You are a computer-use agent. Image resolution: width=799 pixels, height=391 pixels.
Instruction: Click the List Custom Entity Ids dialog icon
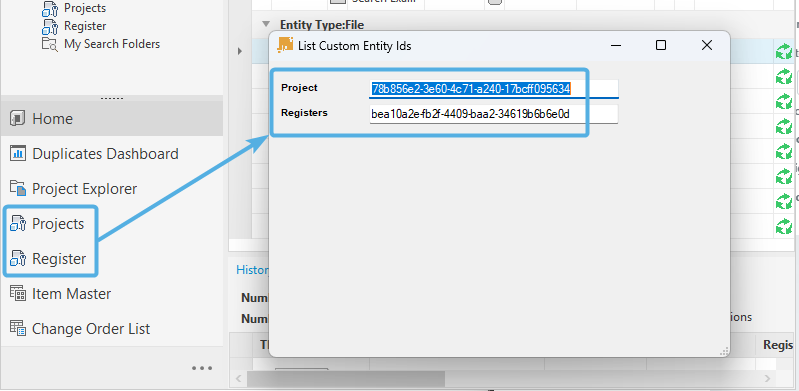click(285, 45)
